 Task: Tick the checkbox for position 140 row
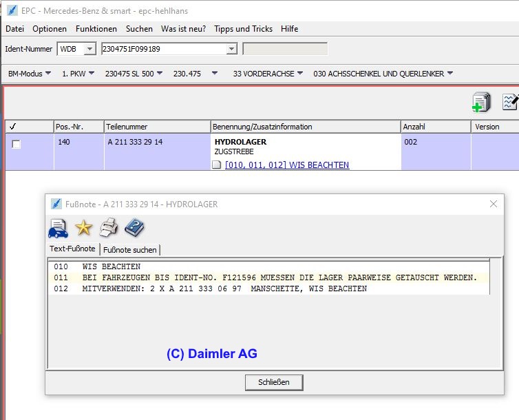click(x=16, y=145)
